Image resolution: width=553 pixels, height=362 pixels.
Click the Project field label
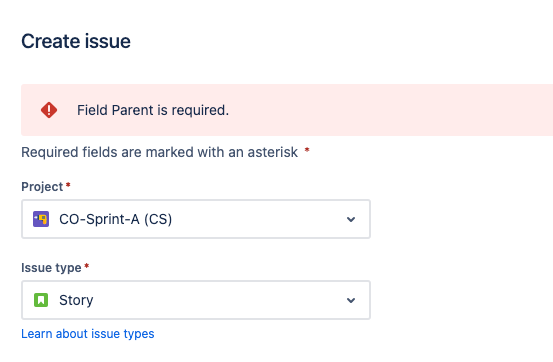pos(42,187)
